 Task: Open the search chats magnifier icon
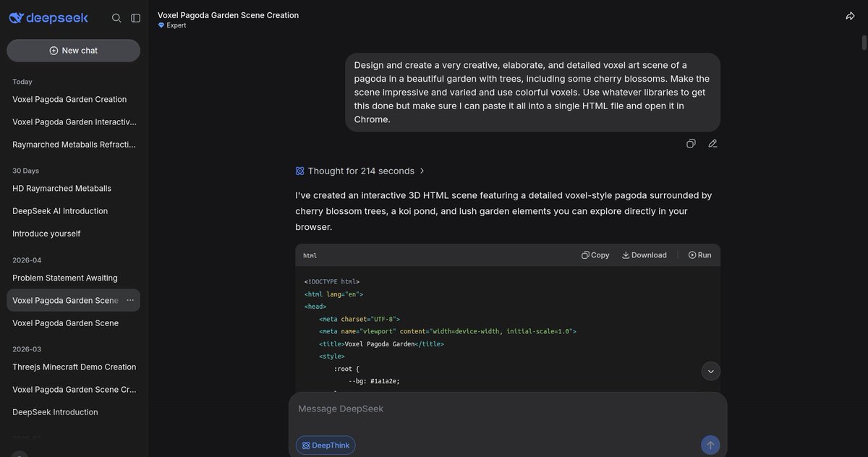(x=116, y=18)
